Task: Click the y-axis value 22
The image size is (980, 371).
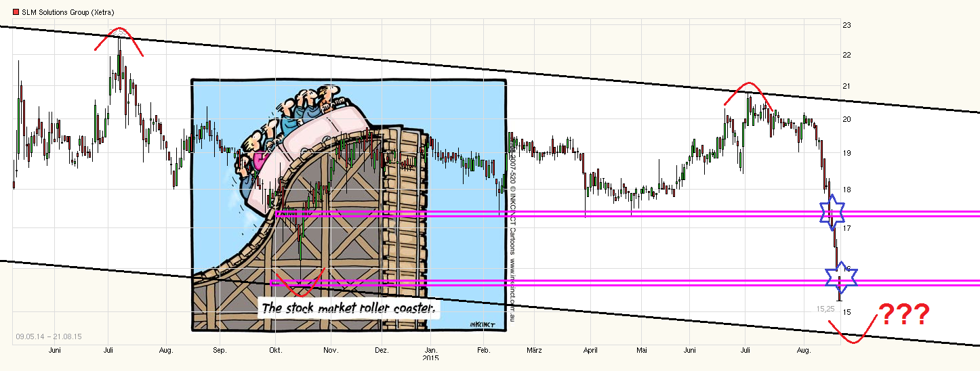Action: 846,55
